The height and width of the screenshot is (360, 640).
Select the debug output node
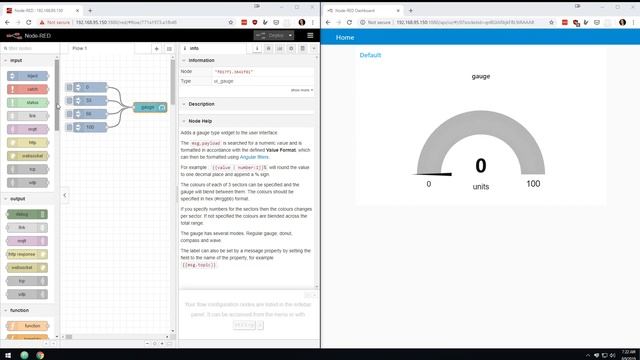[x=27, y=214]
